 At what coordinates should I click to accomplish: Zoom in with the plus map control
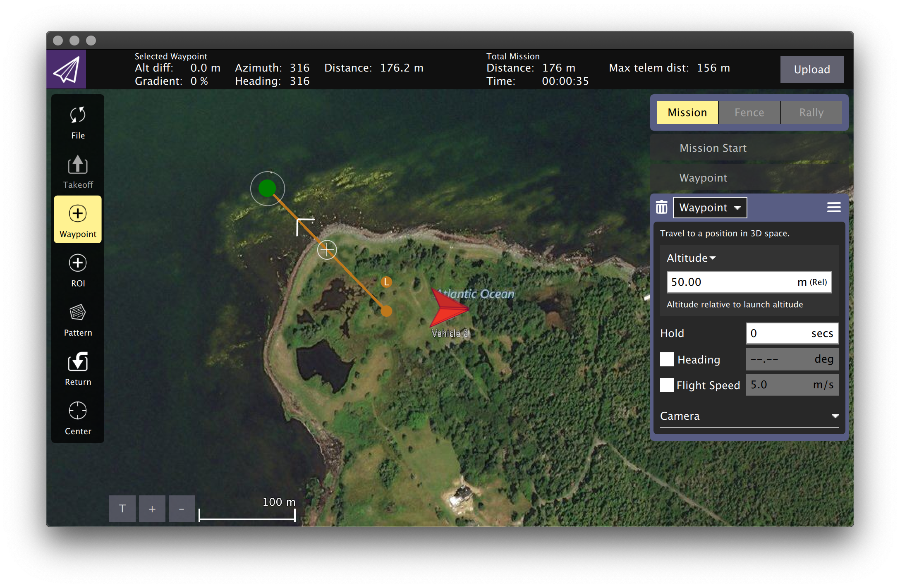(x=152, y=509)
